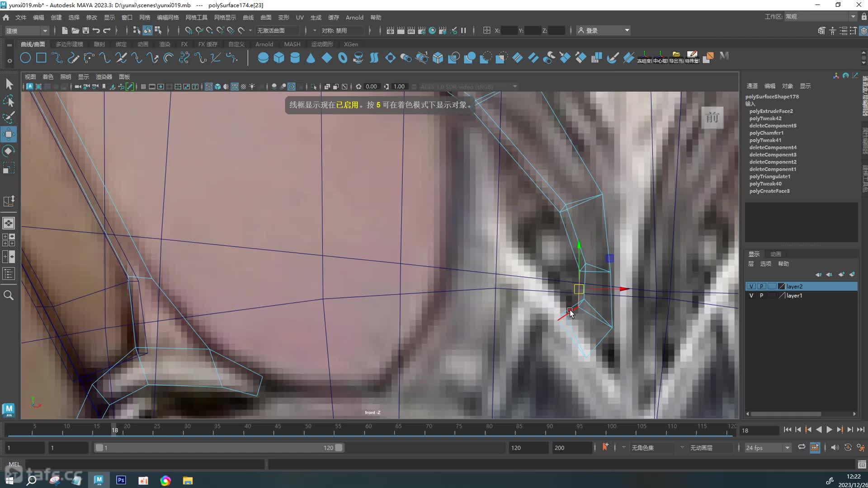Click the Maya home icon
Screen dimensions: 868x488
pyautogui.click(x=6, y=17)
